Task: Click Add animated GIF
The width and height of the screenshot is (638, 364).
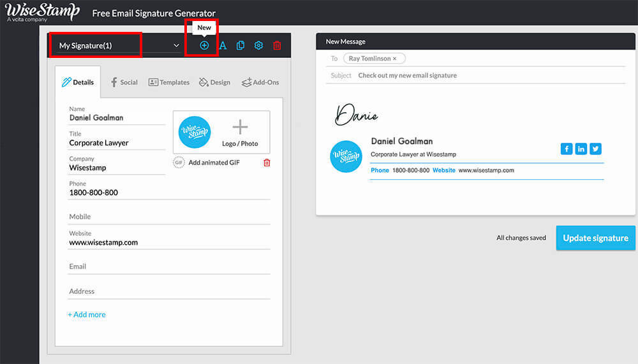Action: pos(214,163)
